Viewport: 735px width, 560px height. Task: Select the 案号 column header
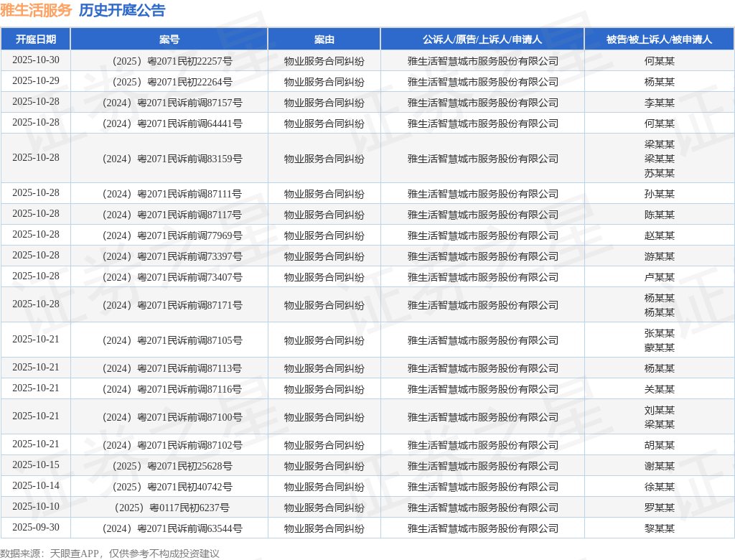169,39
